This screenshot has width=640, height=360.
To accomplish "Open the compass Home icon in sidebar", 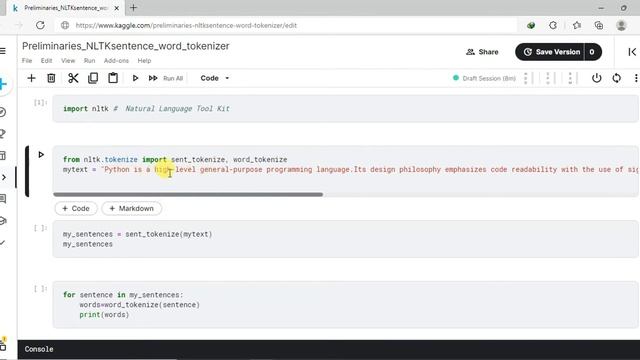I will (3, 112).
